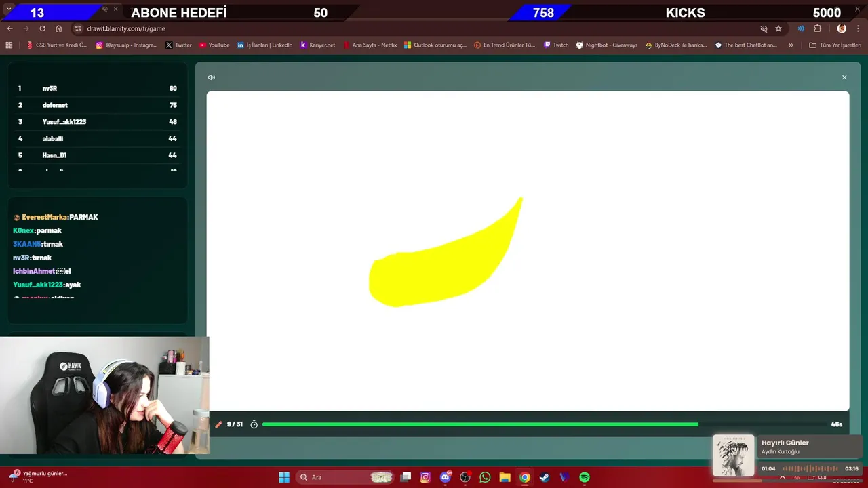Open the Outlook oturumu aç bookmark
Screen dimensions: 868x488
(x=435, y=45)
